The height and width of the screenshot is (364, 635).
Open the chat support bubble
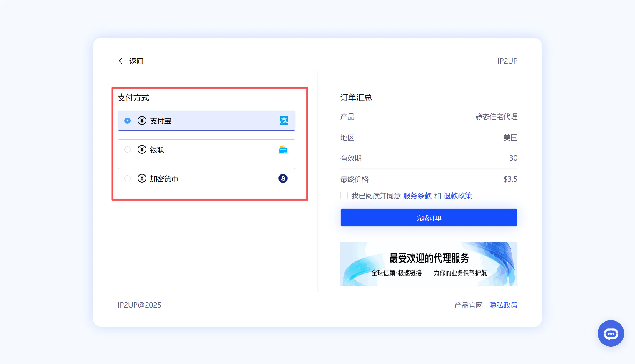[x=610, y=333]
